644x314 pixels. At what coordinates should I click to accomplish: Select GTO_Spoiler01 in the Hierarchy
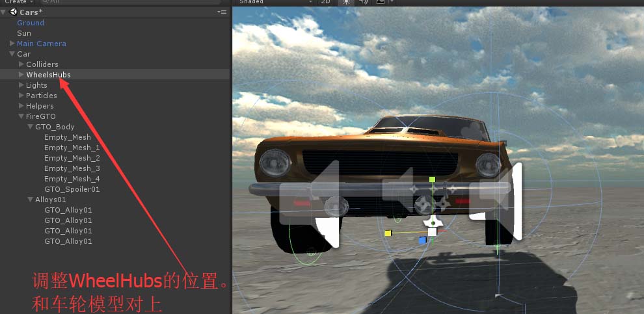click(72, 189)
